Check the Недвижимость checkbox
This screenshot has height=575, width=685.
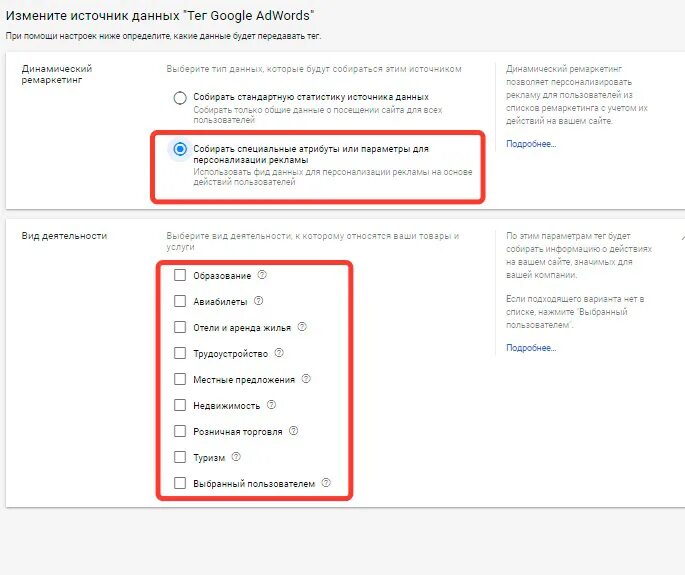point(180,405)
